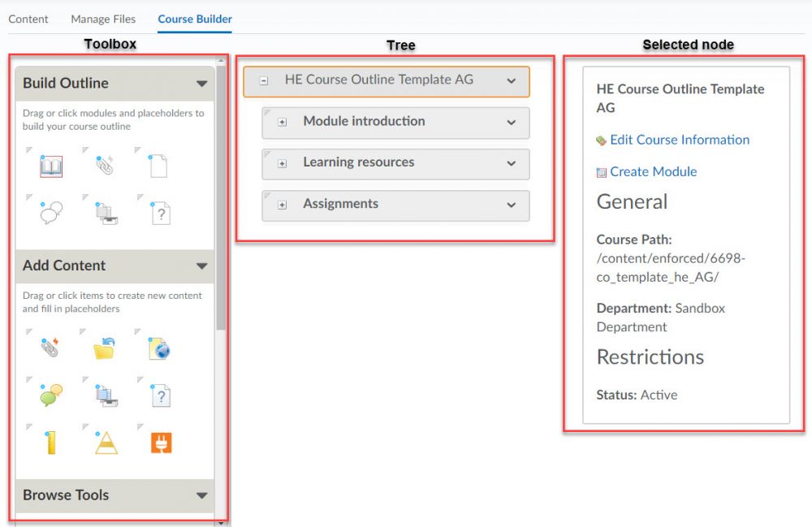Screen dimensions: 812x527
Task: Click the 'Drag or click modules and placeholders' hint
Action: (114, 119)
